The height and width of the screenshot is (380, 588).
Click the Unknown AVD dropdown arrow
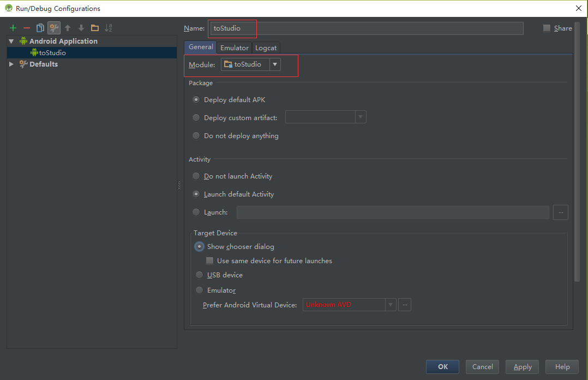pyautogui.click(x=391, y=305)
